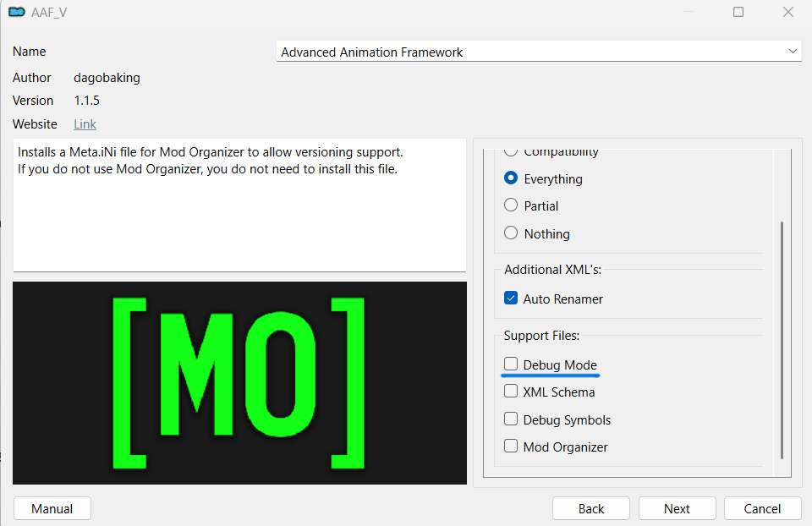This screenshot has height=526, width=812.
Task: Tick the Debug Symbols checkbox
Action: click(511, 419)
